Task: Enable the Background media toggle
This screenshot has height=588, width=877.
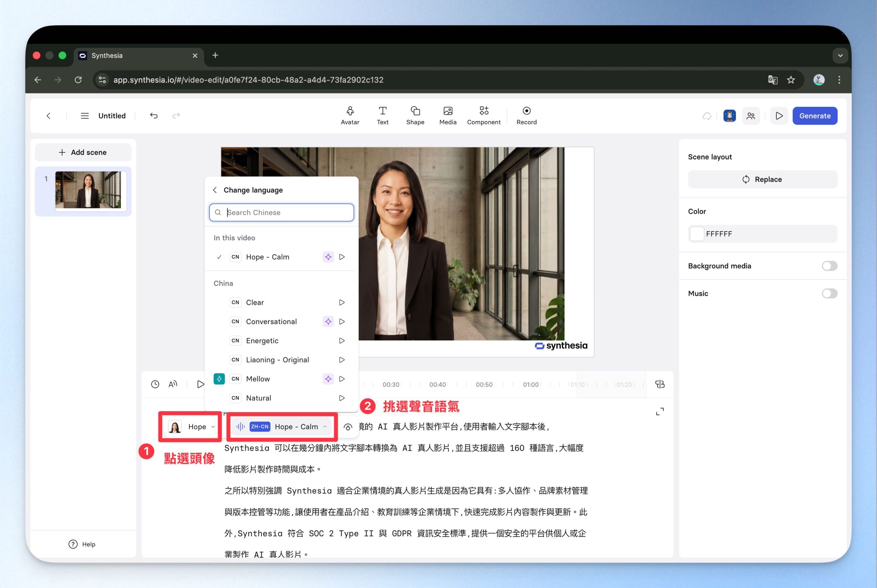Action: pos(829,266)
